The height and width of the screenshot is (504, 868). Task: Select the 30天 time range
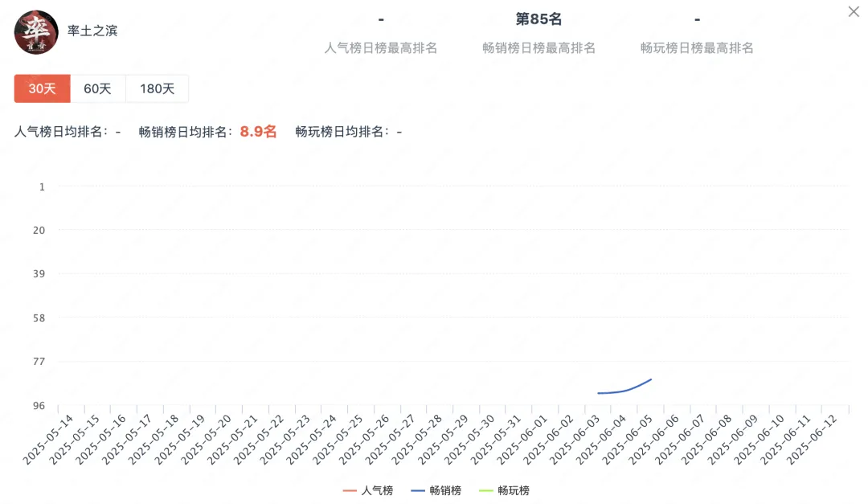point(43,88)
